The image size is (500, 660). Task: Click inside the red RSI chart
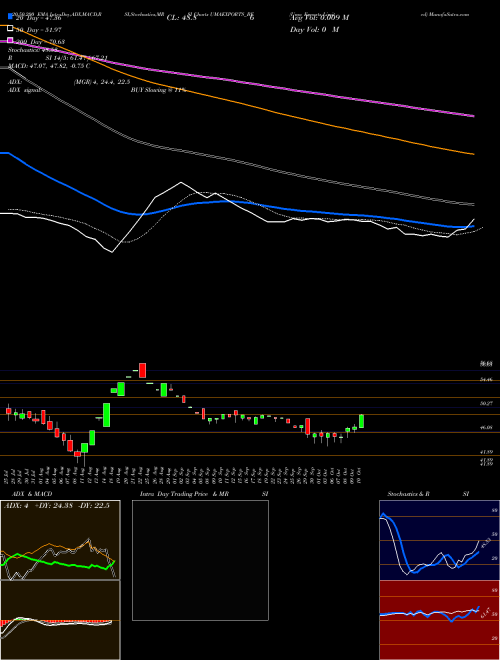pyautogui.click(x=439, y=620)
